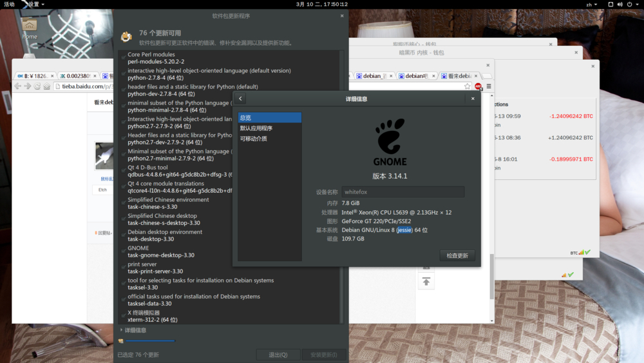The height and width of the screenshot is (363, 644).
Task: Open the power menu icon in top bar
Action: (629, 4)
